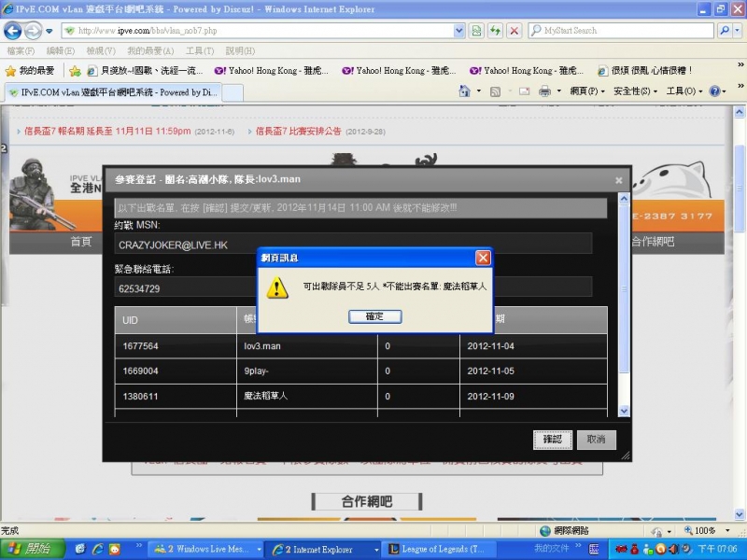The image size is (747, 560).
Task: Open the search provider dropdown arrow
Action: pyautogui.click(x=737, y=31)
